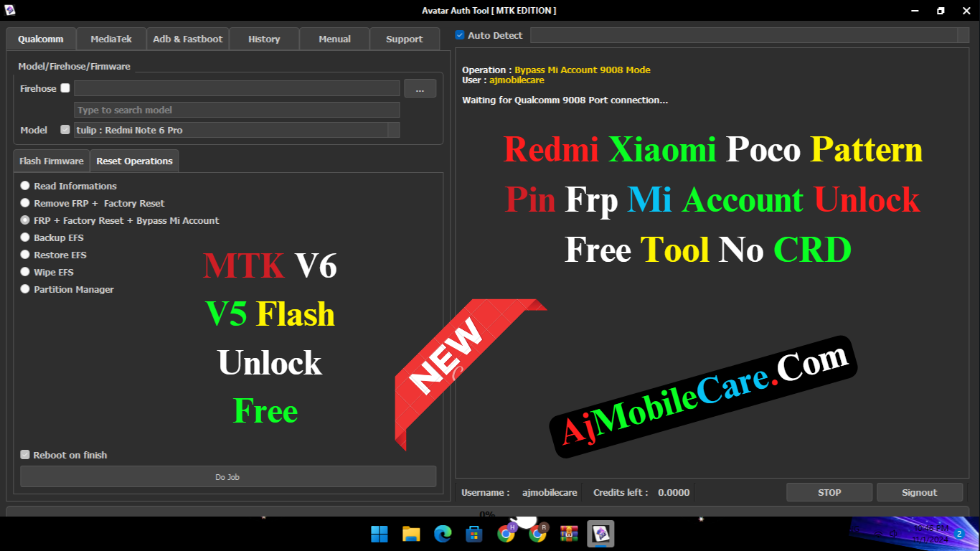The width and height of the screenshot is (980, 551).
Task: Click the ajmobilecare username in the log
Action: (517, 80)
